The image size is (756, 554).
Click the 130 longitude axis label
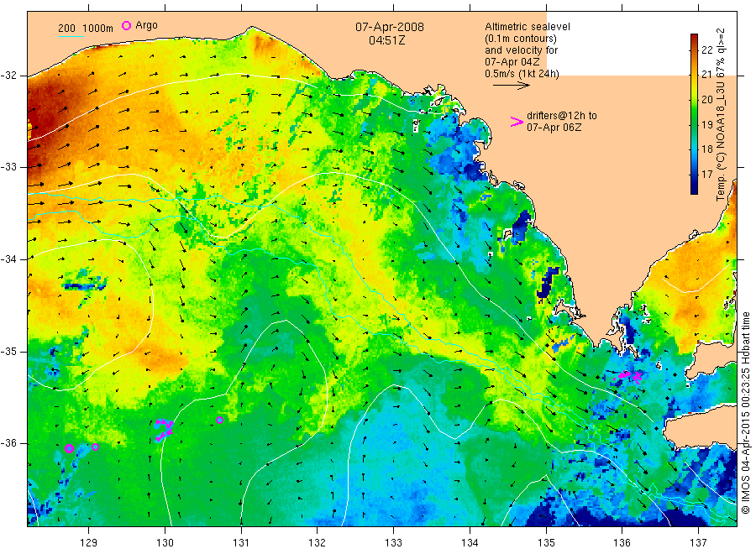pos(165,543)
